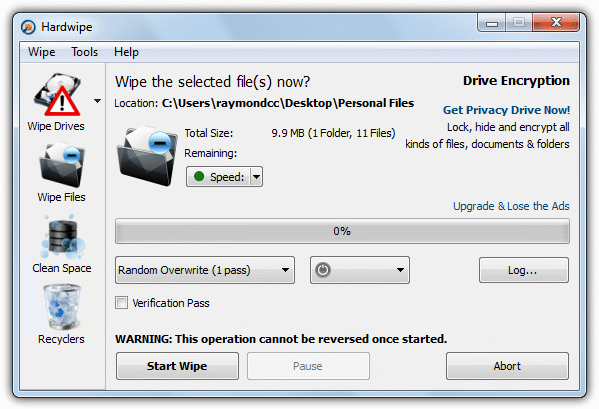
Task: Select the Wipe Files sidebar icon
Action: [x=62, y=165]
